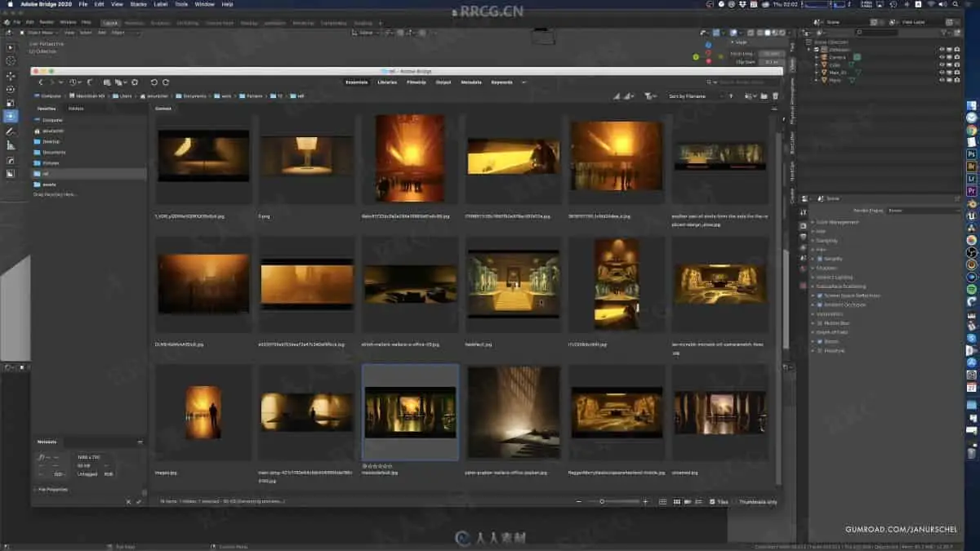Click the delete item trash icon
Image resolution: width=980 pixels, height=551 pixels.
[775, 96]
